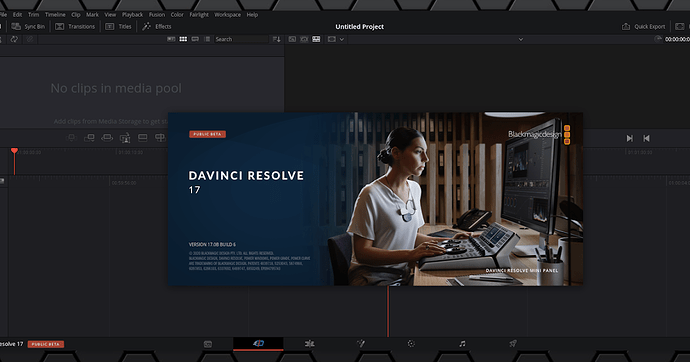The height and width of the screenshot is (362, 690).
Task: Switch to the Fusion page
Action: (x=361, y=344)
